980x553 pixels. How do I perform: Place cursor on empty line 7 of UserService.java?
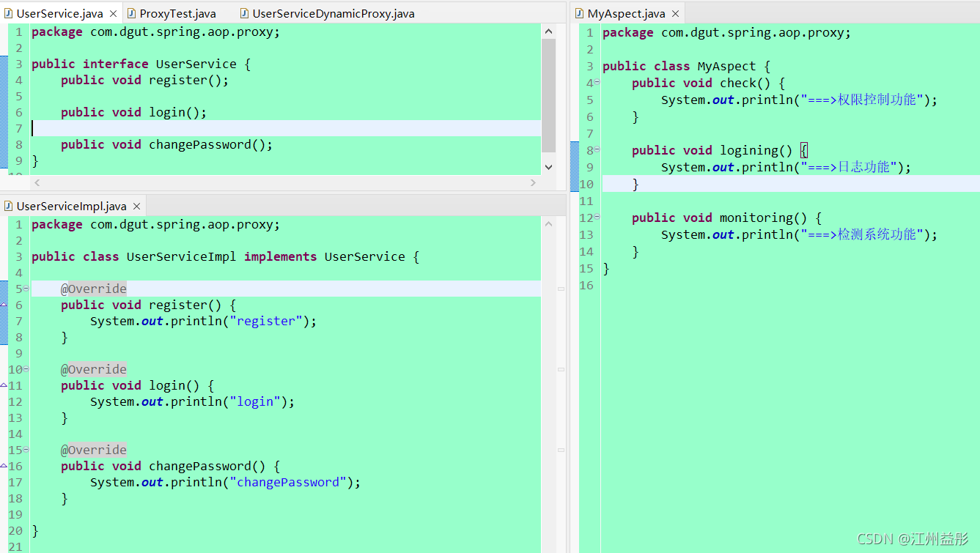(286, 128)
